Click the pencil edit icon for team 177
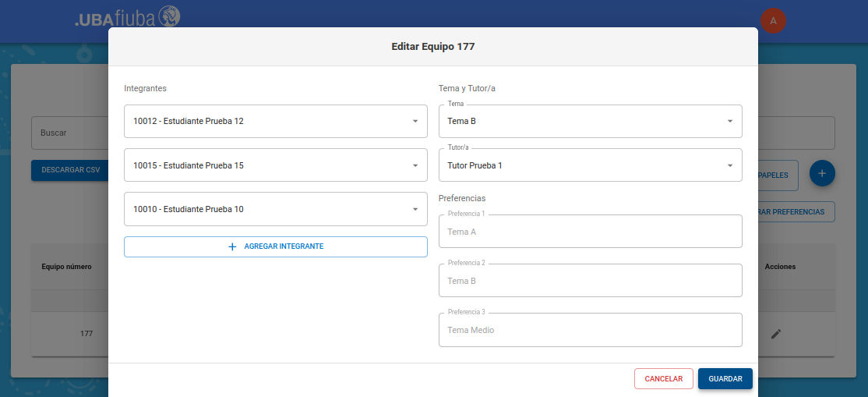868x397 pixels. tap(775, 334)
